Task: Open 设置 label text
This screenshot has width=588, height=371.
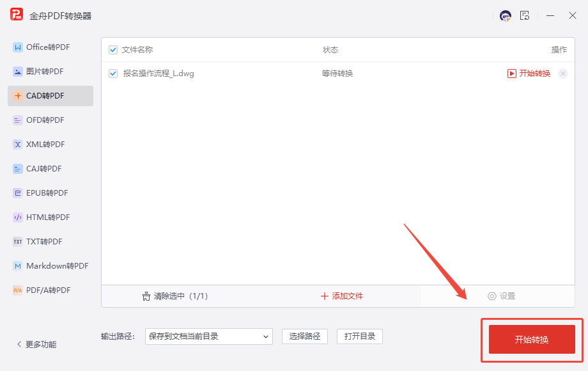Action: (x=507, y=296)
